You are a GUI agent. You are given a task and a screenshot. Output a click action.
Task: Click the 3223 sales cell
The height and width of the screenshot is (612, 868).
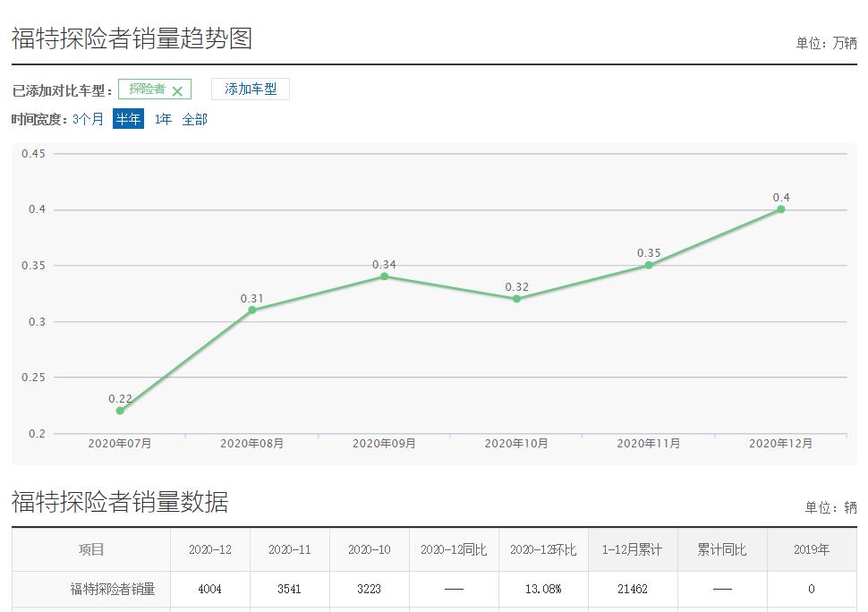370,589
